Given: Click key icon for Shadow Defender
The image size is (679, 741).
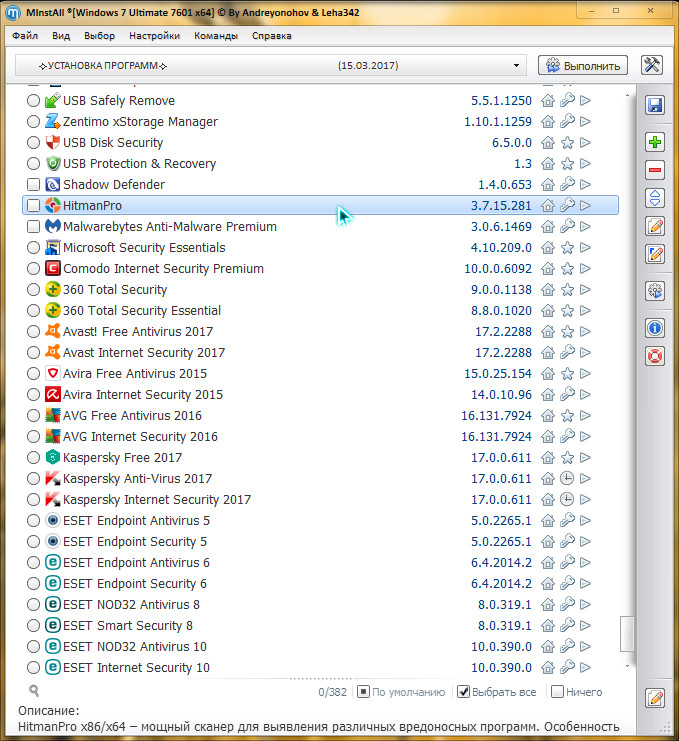Looking at the screenshot, I should point(567,184).
